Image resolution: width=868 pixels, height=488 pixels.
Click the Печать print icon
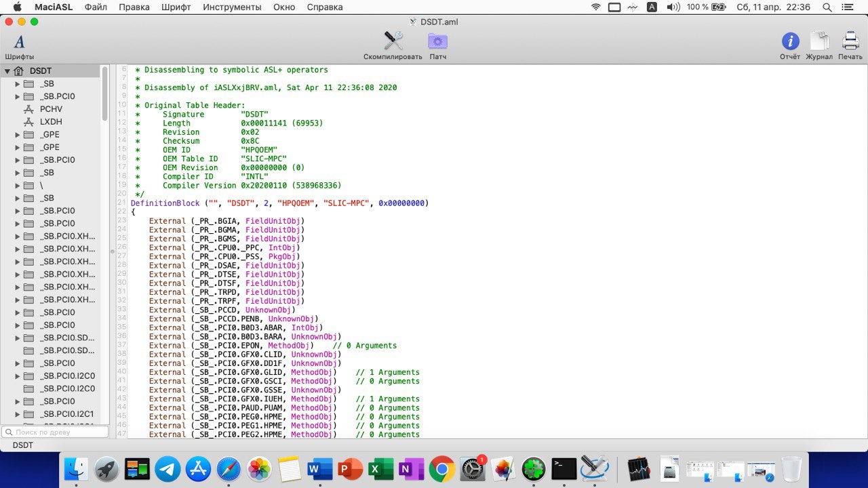[850, 41]
